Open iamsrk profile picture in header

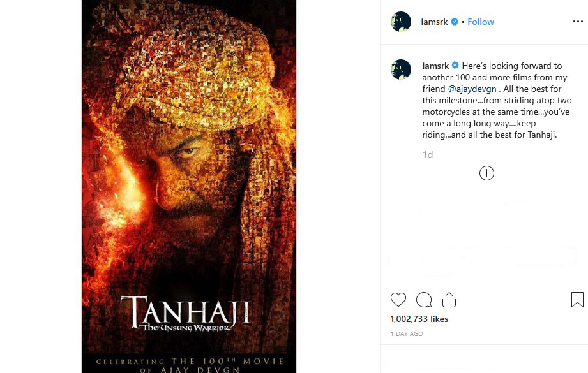(x=401, y=22)
